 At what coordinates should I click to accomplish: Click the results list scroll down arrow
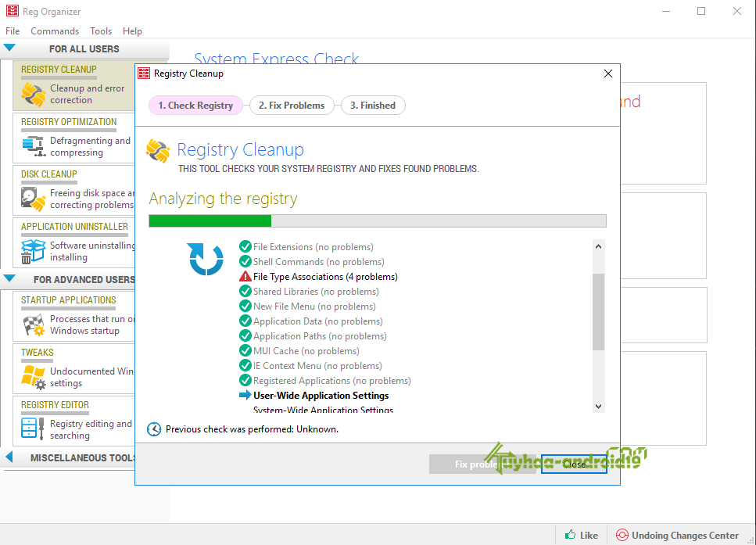point(598,406)
